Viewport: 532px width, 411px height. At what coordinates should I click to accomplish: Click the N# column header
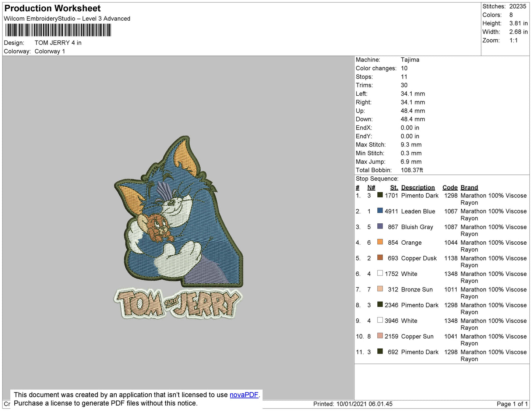[371, 188]
